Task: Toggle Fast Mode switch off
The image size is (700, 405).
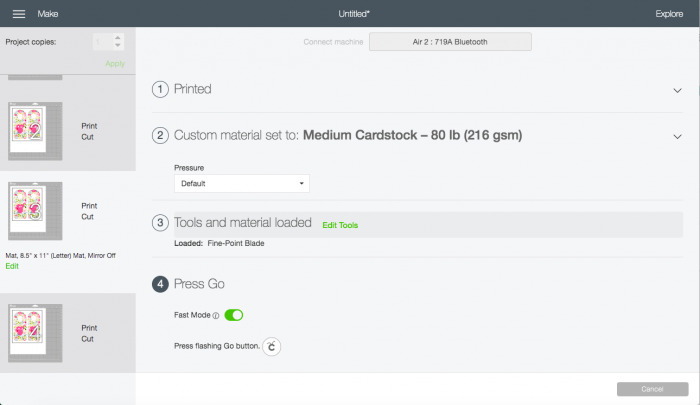Action: point(233,315)
